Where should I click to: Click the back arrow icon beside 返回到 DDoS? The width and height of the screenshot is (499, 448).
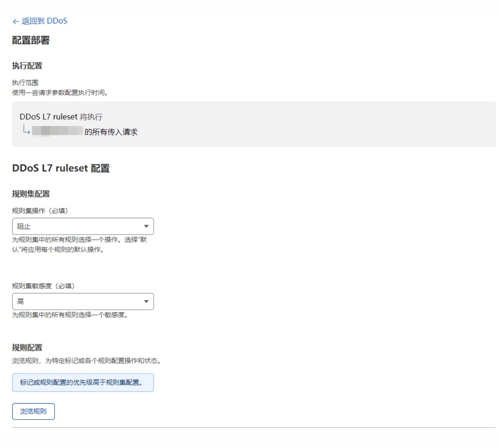click(x=16, y=21)
